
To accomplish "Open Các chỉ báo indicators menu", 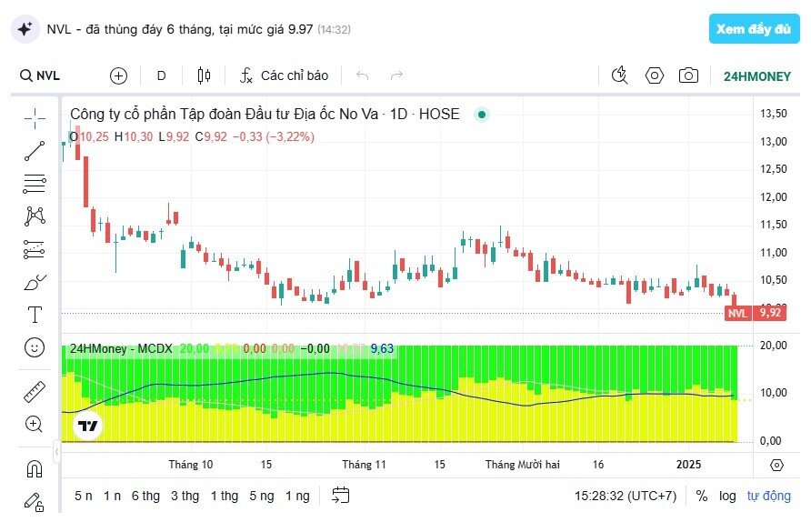I will click(284, 75).
